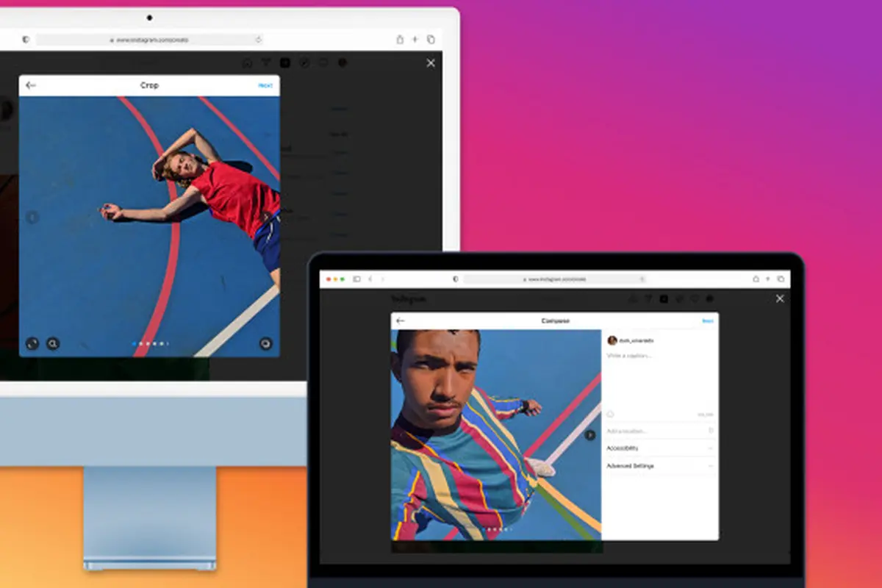Click Instagram logo on MacBook

click(x=408, y=299)
